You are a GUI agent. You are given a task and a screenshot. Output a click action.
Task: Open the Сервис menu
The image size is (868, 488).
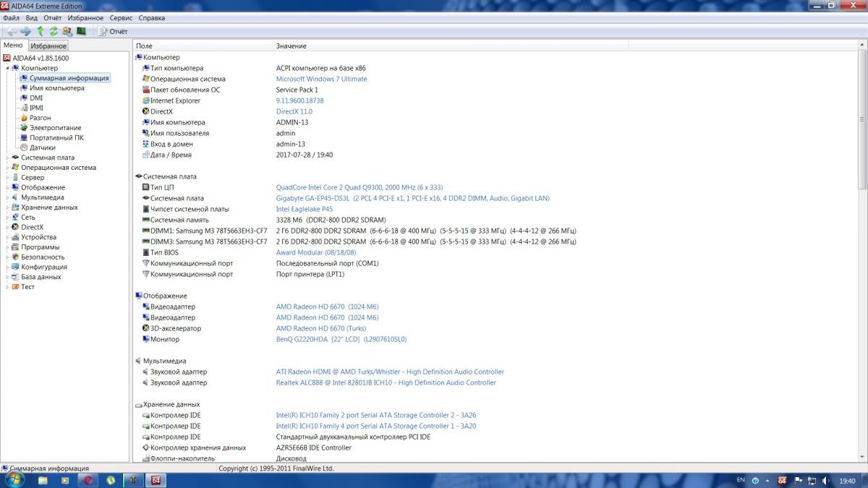pyautogui.click(x=120, y=17)
